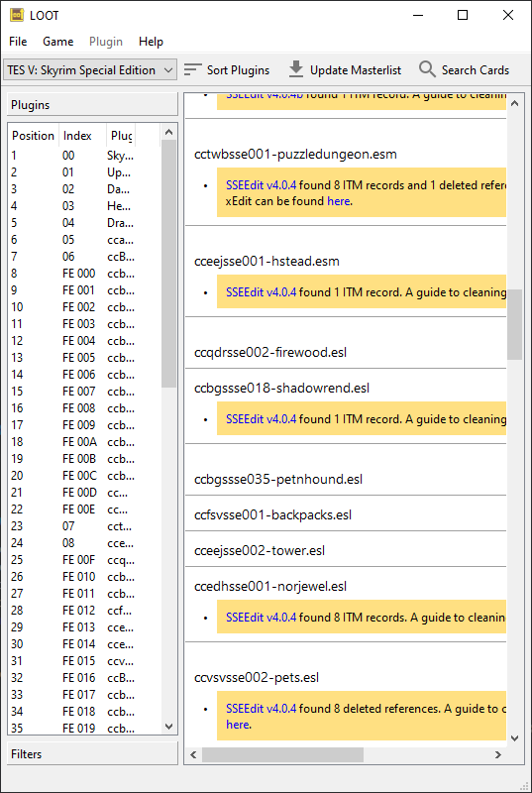Screen dimensions: 532x793
Task: Open the File menu
Action: [x=18, y=42]
